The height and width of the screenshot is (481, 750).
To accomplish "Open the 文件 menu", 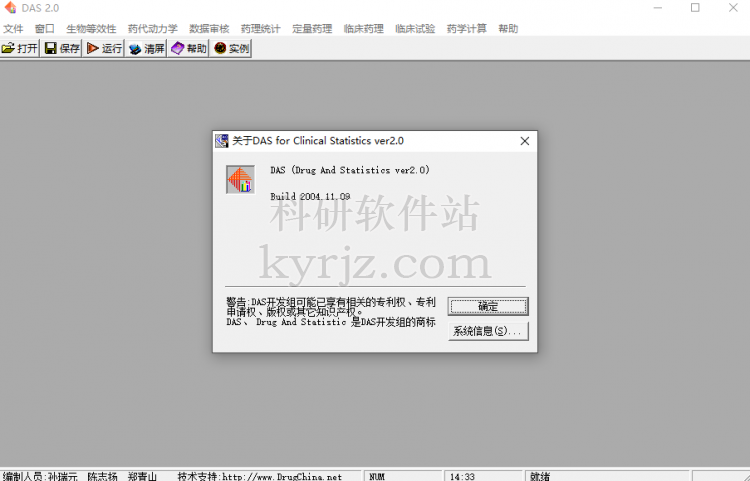I will point(13,29).
